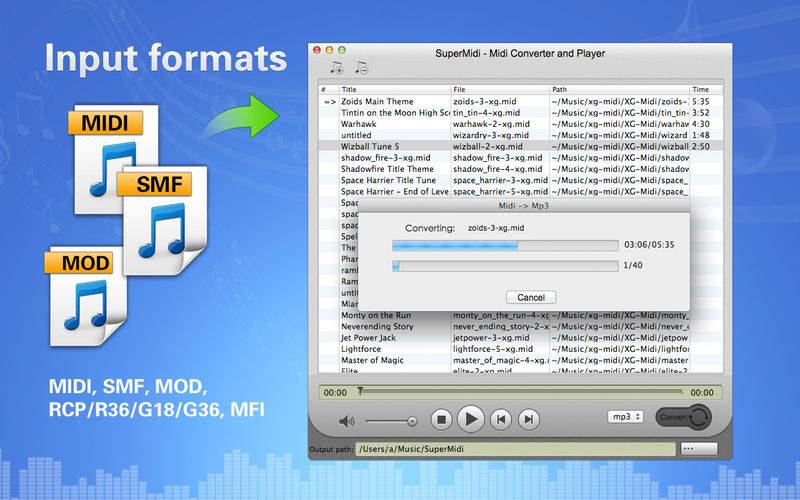This screenshot has height=500, width=800.
Task: Sort the list by Title column header
Action: click(395, 89)
